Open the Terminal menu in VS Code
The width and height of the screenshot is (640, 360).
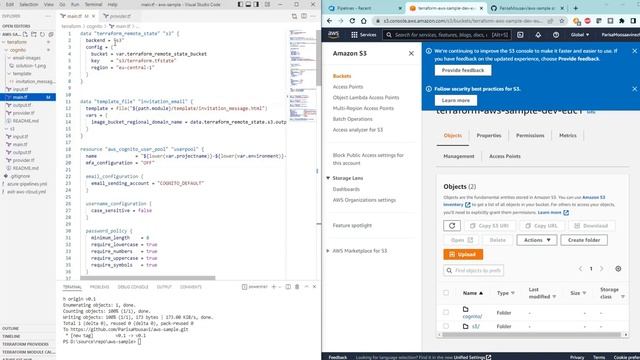click(93, 4)
